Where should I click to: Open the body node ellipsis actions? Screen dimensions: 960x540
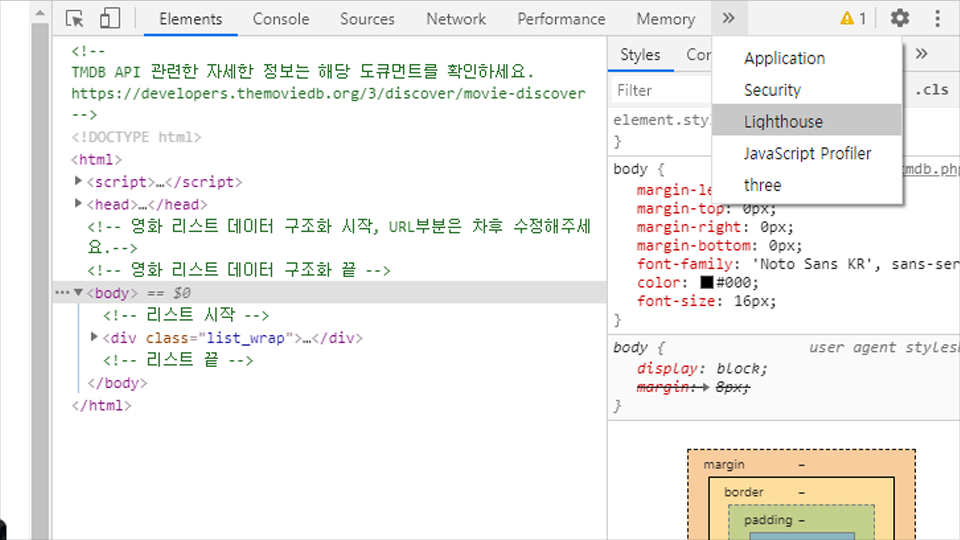pos(62,293)
